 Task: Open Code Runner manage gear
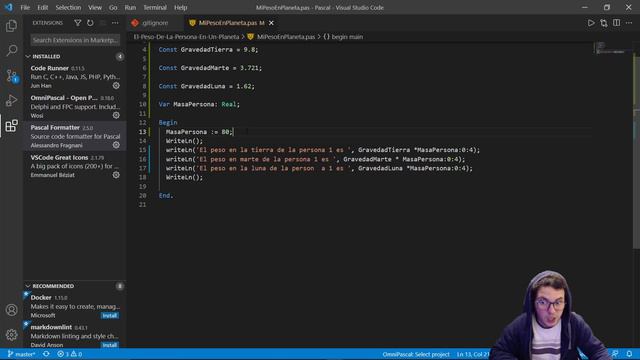[x=116, y=86]
